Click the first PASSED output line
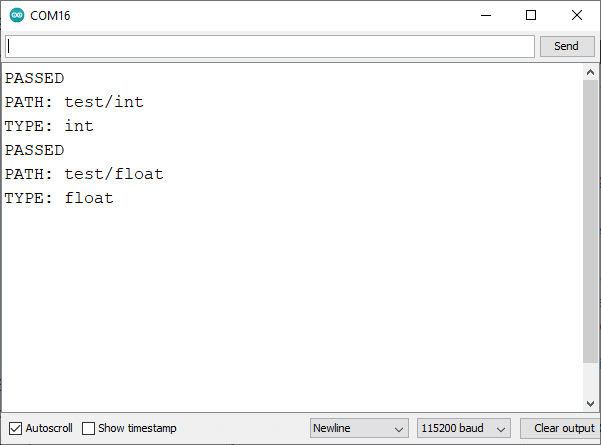The width and height of the screenshot is (601, 445). (35, 78)
